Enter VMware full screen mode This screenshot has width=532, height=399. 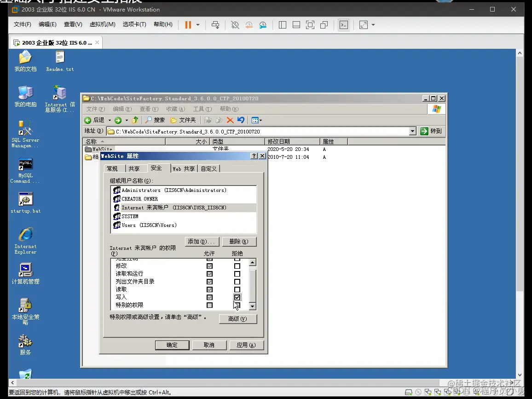[310, 25]
